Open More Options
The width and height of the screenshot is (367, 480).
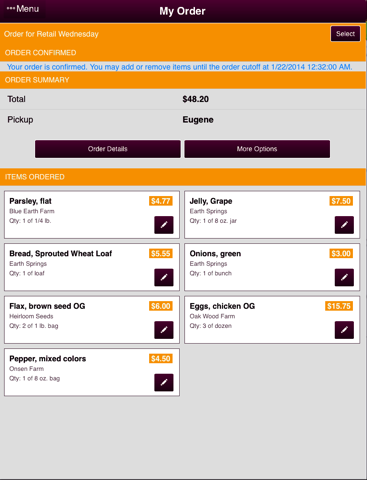pos(257,149)
